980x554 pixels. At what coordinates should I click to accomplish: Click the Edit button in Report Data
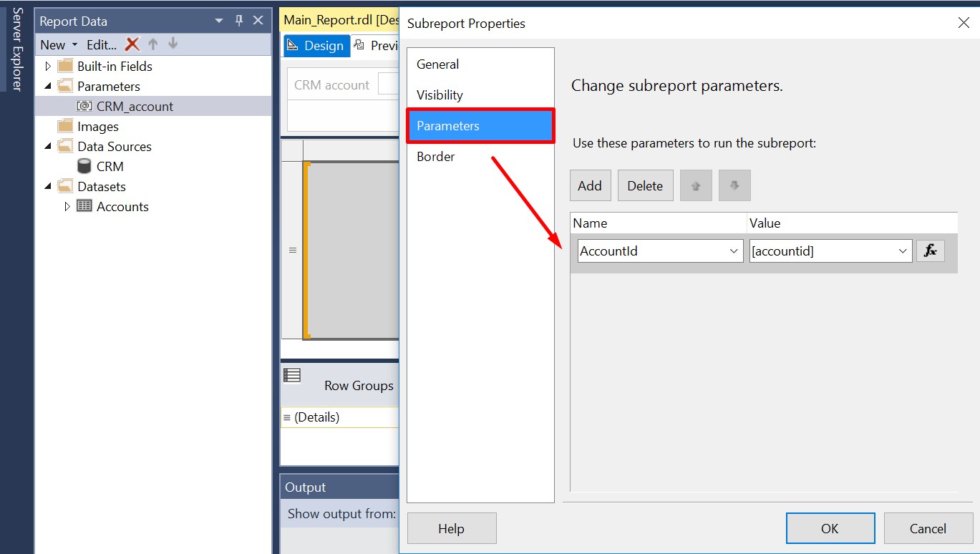102,44
